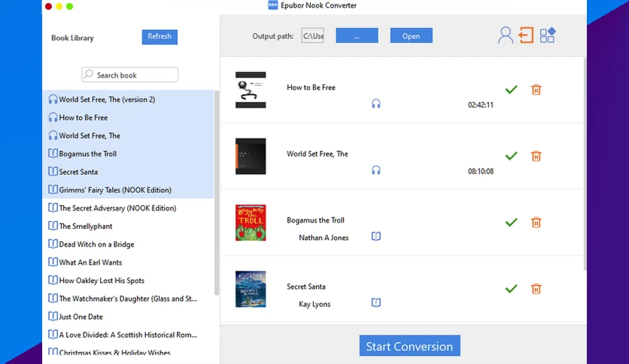Delete How to Be Free from the list
629x364 pixels.
click(x=536, y=89)
